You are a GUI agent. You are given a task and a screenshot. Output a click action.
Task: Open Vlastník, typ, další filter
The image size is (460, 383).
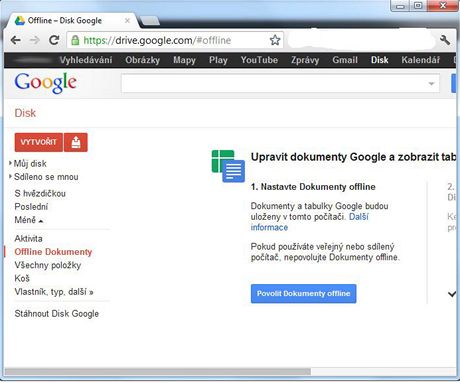54,292
